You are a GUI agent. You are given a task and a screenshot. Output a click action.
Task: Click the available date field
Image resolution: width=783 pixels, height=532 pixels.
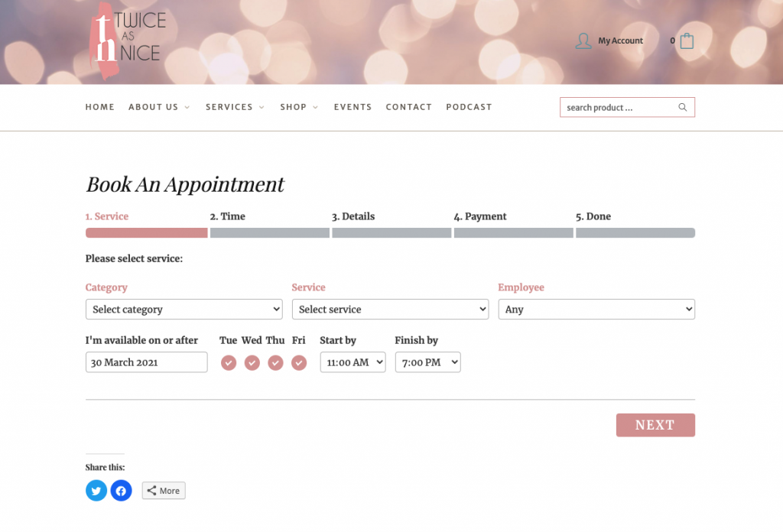click(146, 362)
